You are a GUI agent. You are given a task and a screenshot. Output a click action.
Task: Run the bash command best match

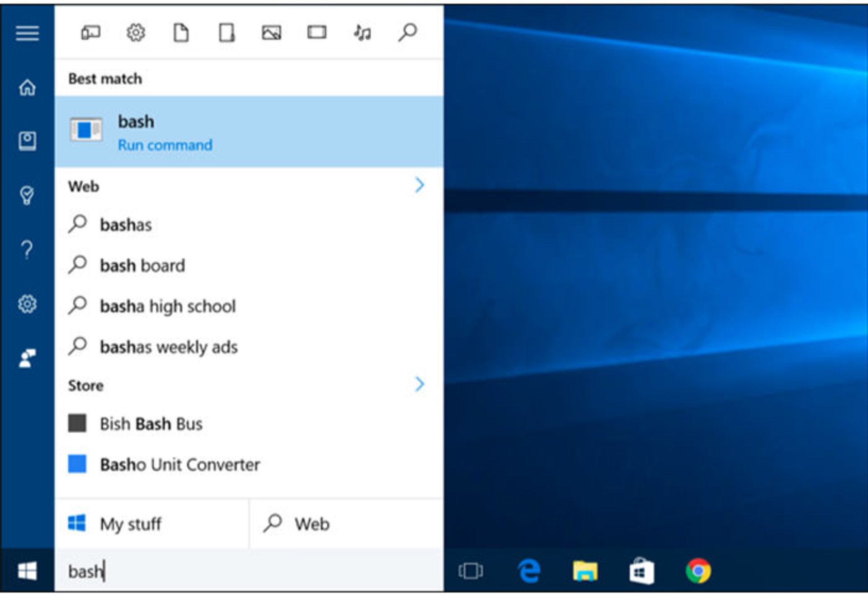pyautogui.click(x=249, y=131)
